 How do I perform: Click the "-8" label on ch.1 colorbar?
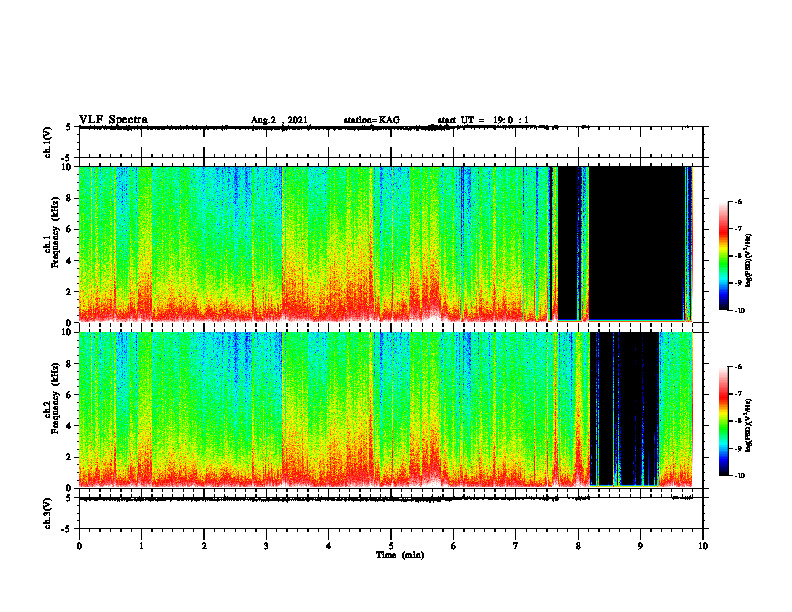[x=738, y=256]
